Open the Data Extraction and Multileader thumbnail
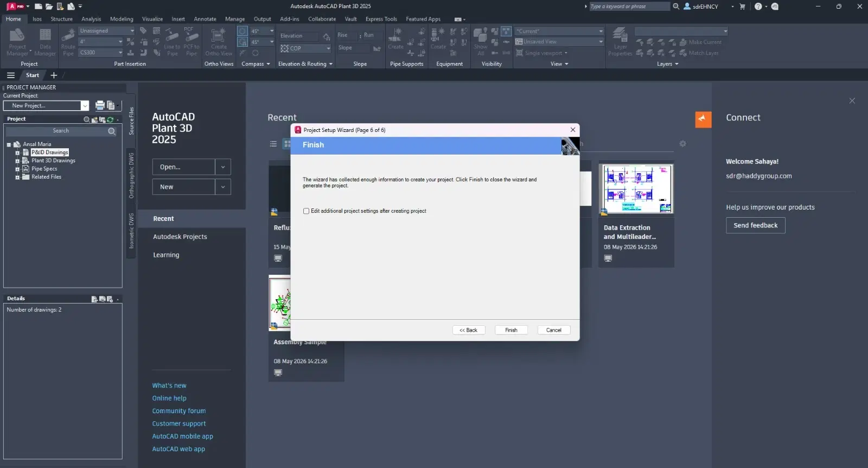This screenshot has width=868, height=468. [x=636, y=189]
